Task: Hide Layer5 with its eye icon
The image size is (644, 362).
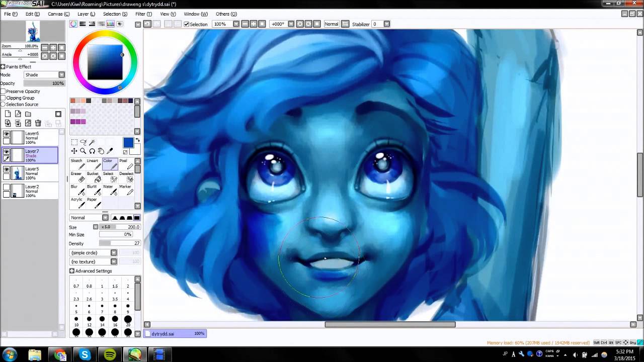Action: [7, 169]
